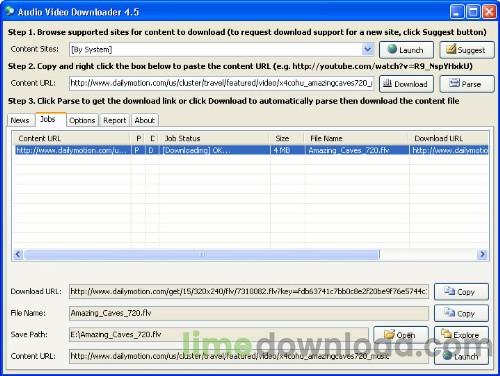Click the Download button
The image size is (500, 376).
[x=406, y=84]
